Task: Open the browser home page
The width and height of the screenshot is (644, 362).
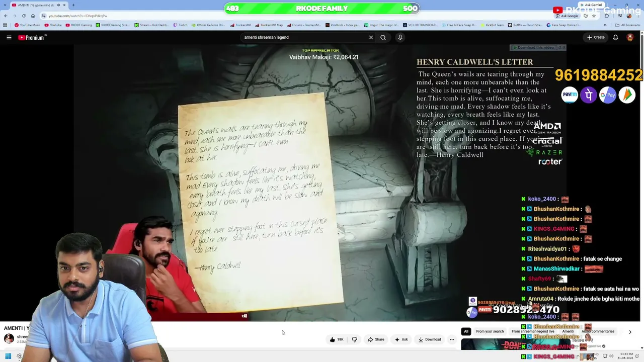Action: point(33,16)
